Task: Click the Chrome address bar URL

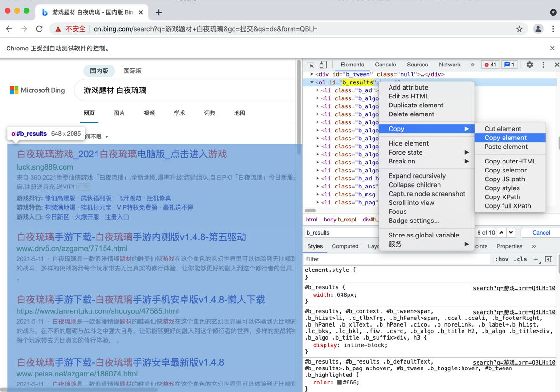Action: (x=206, y=29)
